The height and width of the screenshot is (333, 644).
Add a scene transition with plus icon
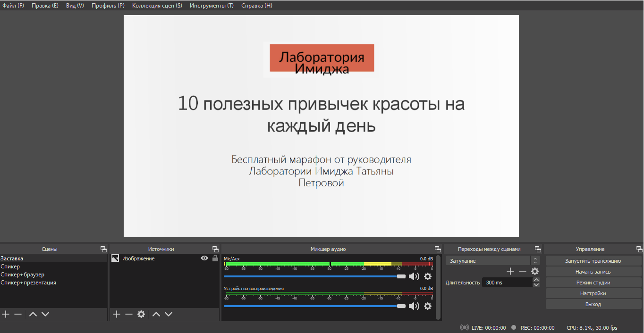[510, 271]
